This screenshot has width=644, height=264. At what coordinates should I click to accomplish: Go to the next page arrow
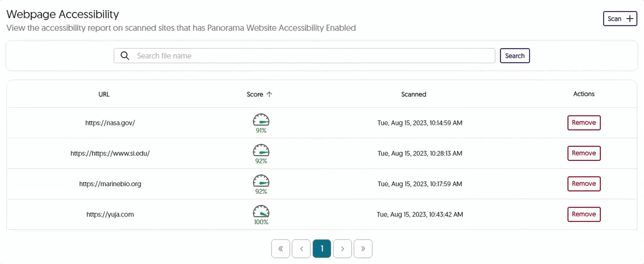click(342, 249)
